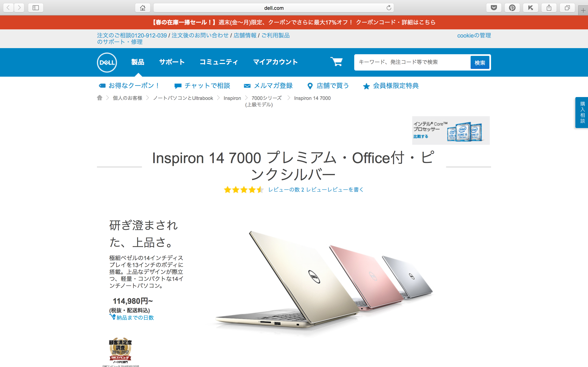This screenshot has width=588, height=367.
Task: Open the Safari share icon
Action: tap(549, 8)
